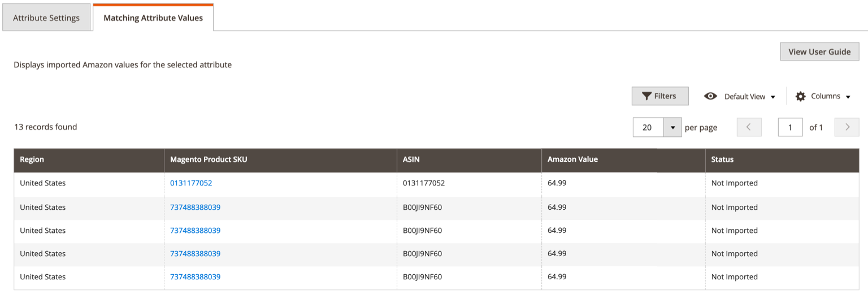Viewport: 868px width, 294px height.
Task: Click the 20 per page value box
Action: pyautogui.click(x=648, y=127)
